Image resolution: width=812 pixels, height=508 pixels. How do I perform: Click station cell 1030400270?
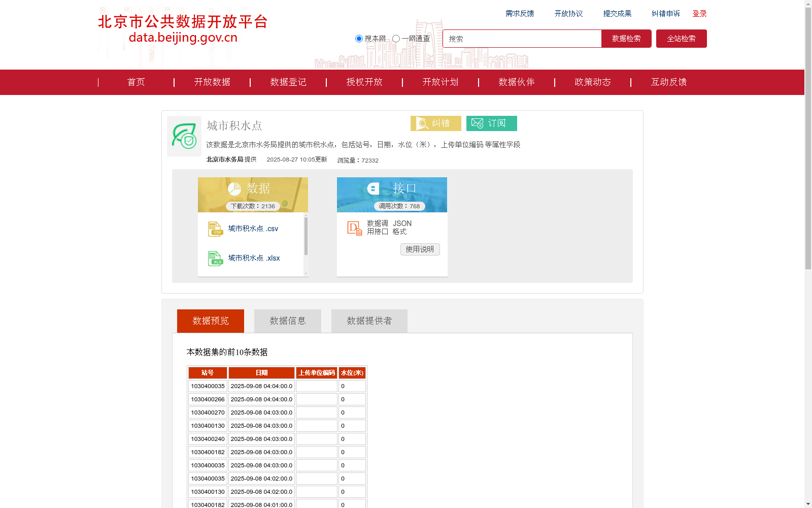[x=208, y=412]
